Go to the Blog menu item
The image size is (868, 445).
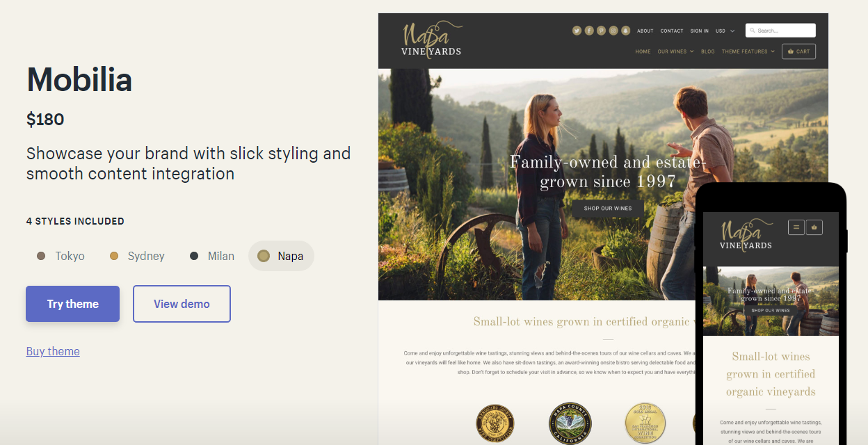[x=708, y=51]
